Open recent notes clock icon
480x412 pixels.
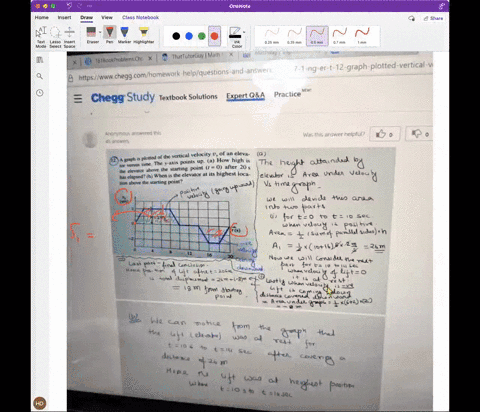40,93
